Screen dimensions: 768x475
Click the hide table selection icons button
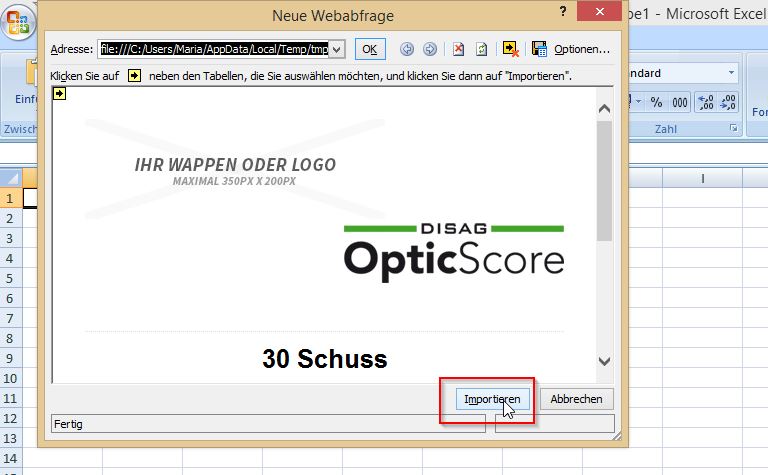(511, 49)
